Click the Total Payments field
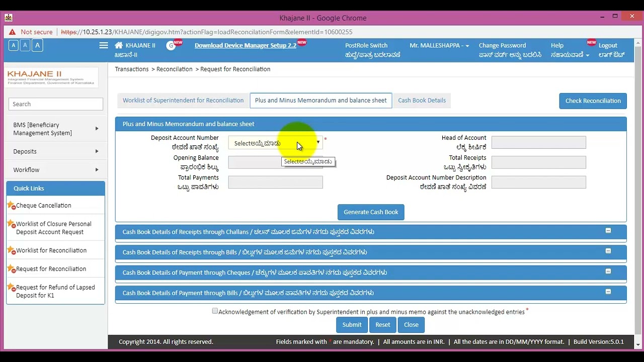 point(275,182)
